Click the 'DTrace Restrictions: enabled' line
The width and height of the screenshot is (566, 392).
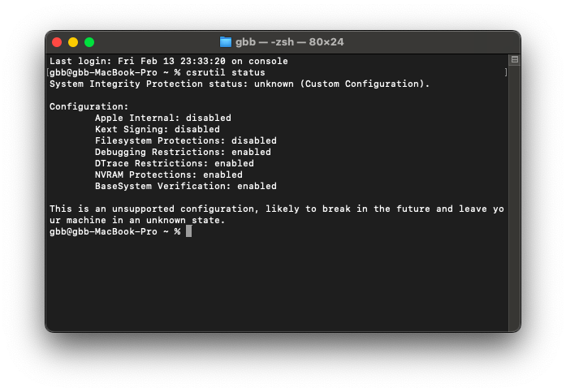[x=174, y=163]
